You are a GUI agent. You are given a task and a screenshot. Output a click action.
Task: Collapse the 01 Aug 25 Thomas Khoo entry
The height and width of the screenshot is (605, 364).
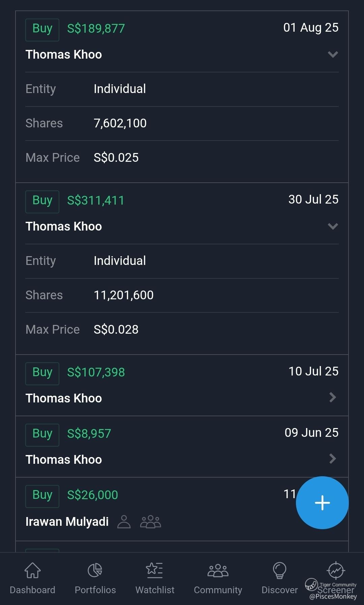coord(333,54)
